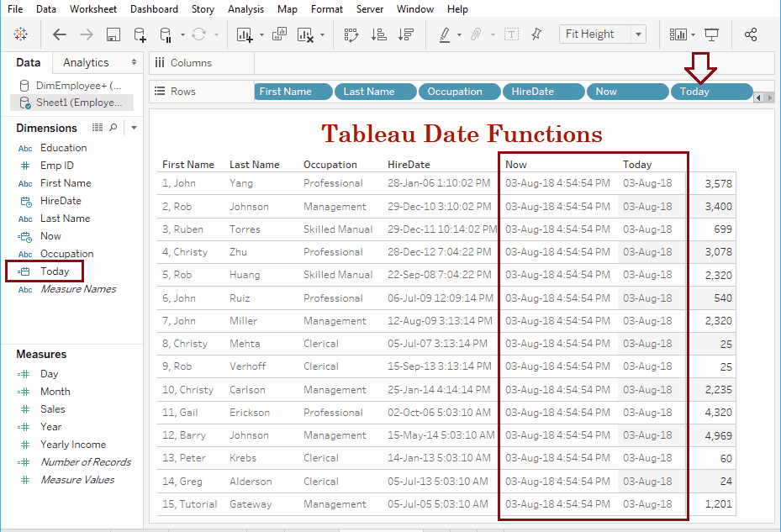Image resolution: width=781 pixels, height=532 pixels.
Task: Open the Analysis menu
Action: tap(245, 9)
